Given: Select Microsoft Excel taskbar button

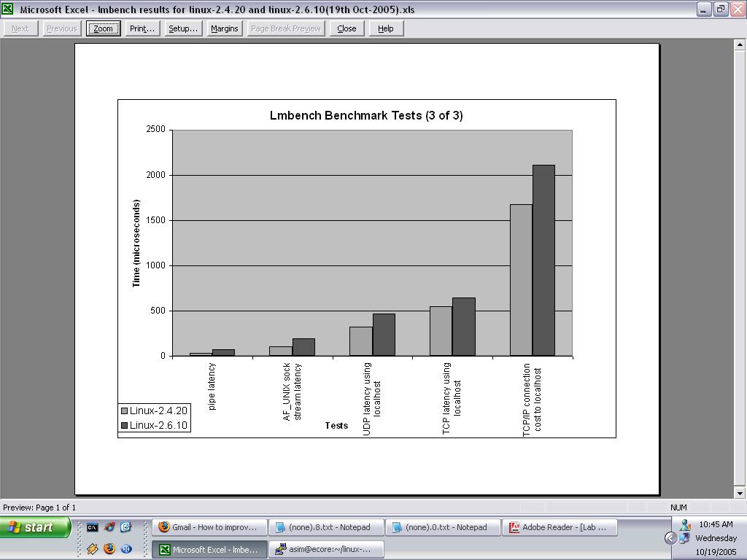Looking at the screenshot, I should click(209, 549).
